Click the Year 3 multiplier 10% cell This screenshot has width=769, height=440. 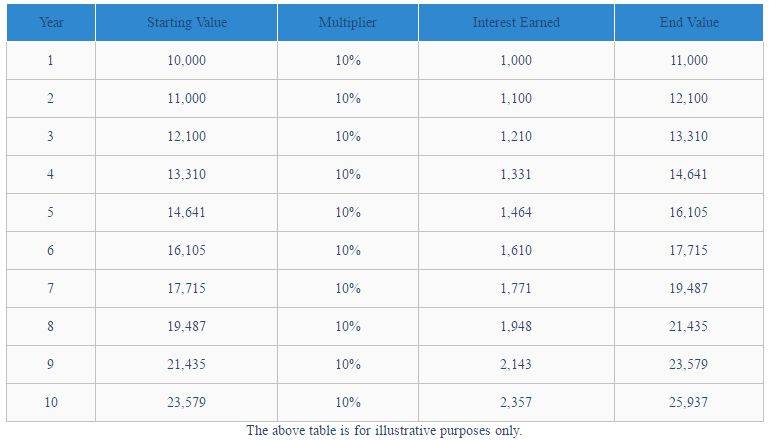tap(348, 136)
